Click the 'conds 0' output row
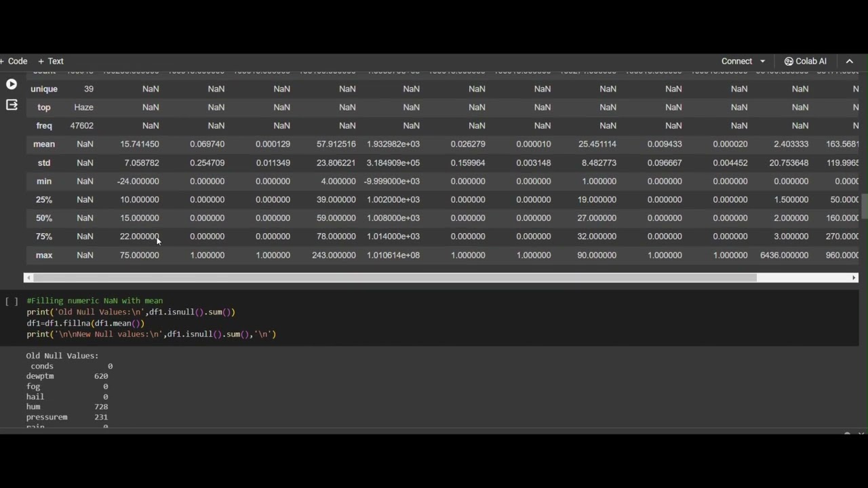Screen dimensions: 868x488 [71, 366]
